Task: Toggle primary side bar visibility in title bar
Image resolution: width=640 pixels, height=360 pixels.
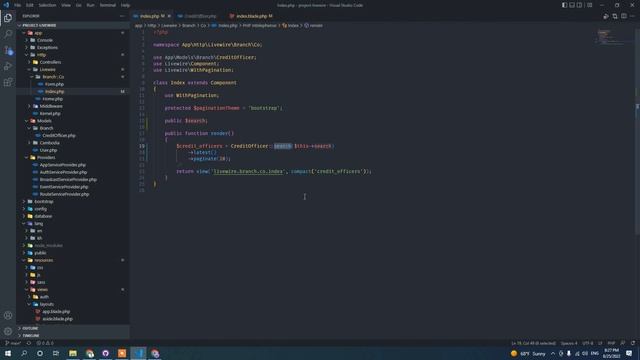Action: click(x=564, y=5)
